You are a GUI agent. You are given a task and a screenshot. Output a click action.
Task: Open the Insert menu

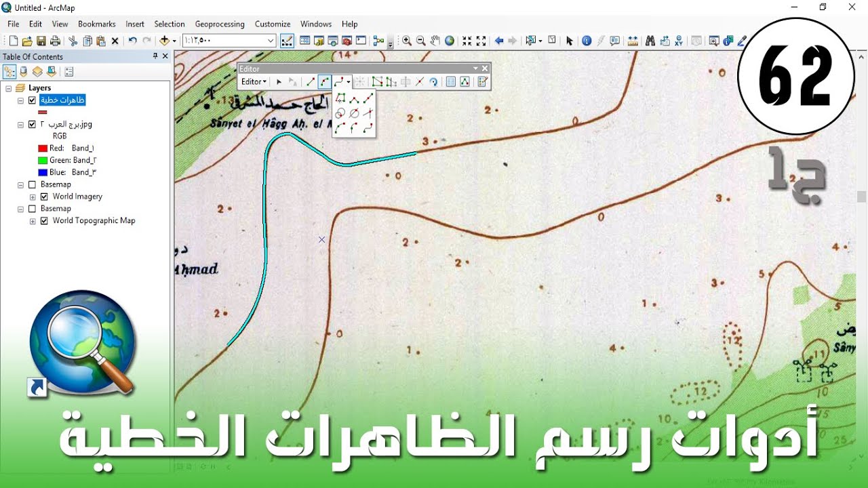(135, 24)
